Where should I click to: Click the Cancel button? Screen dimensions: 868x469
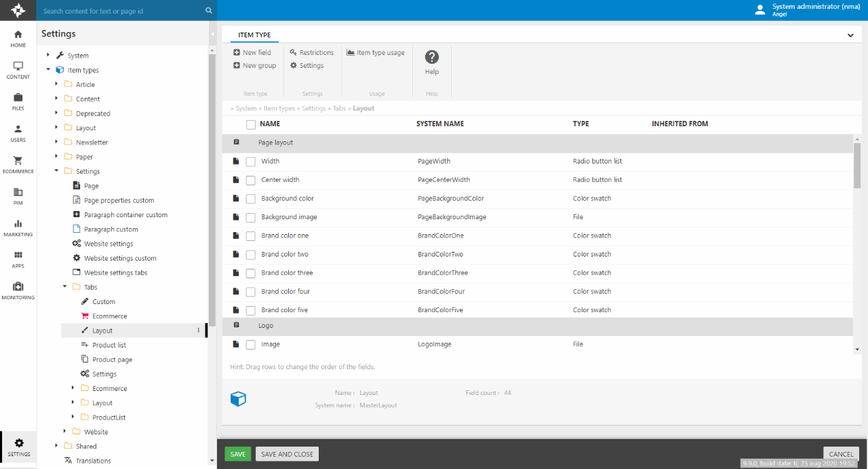841,454
